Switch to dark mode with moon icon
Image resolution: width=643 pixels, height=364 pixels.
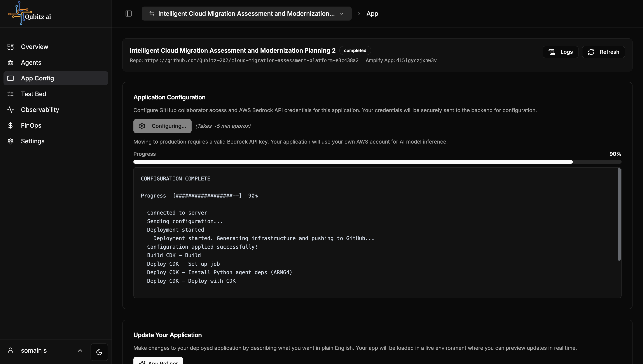tap(99, 352)
